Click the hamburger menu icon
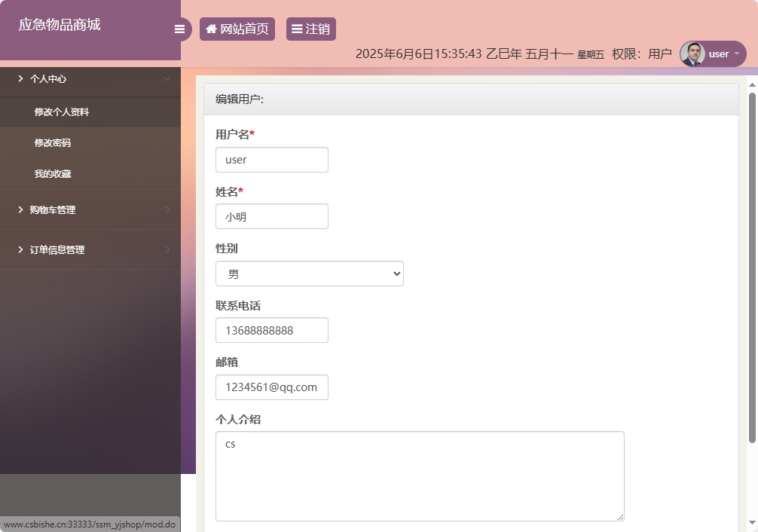The image size is (758, 532). click(179, 29)
